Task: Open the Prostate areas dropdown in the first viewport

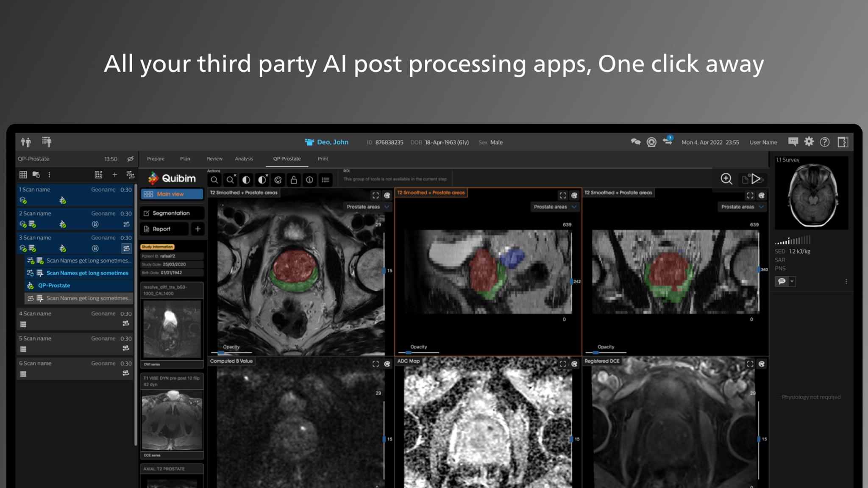Action: point(368,207)
